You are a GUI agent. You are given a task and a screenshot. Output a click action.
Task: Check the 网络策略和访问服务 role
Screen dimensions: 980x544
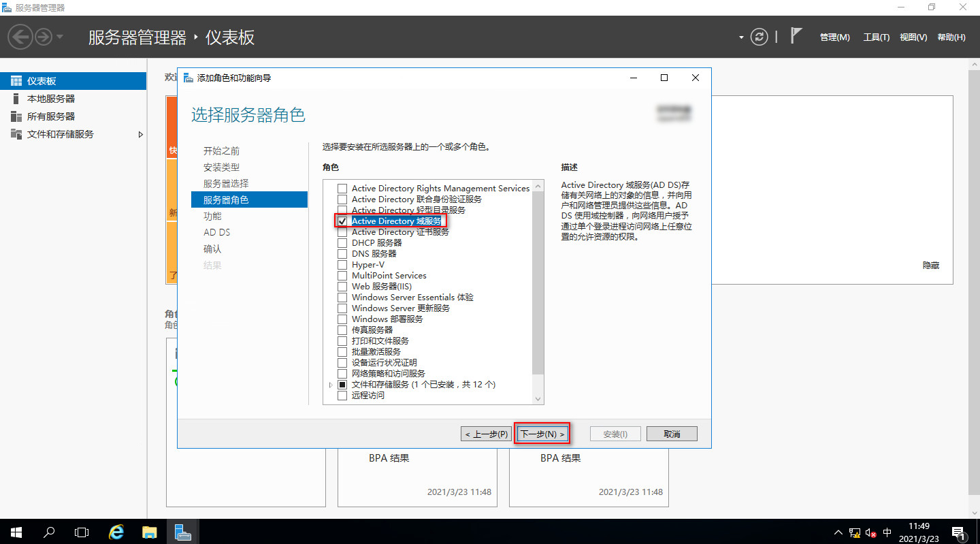click(x=342, y=374)
